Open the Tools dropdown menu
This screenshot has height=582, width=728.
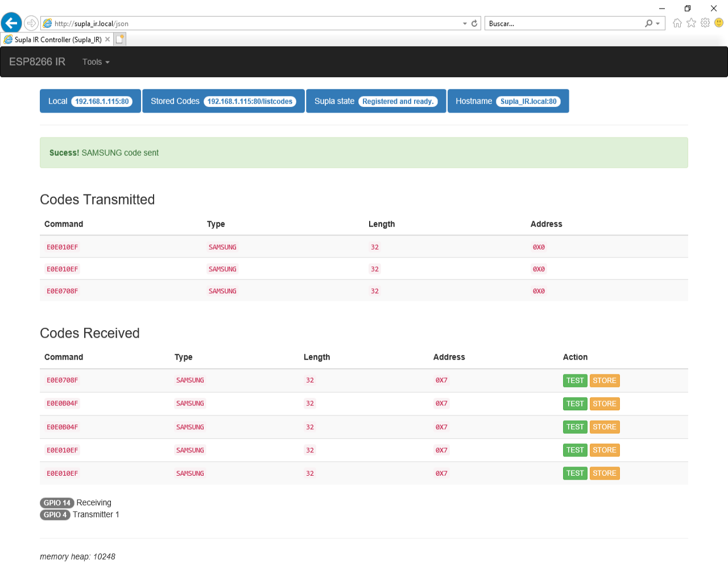[96, 62]
